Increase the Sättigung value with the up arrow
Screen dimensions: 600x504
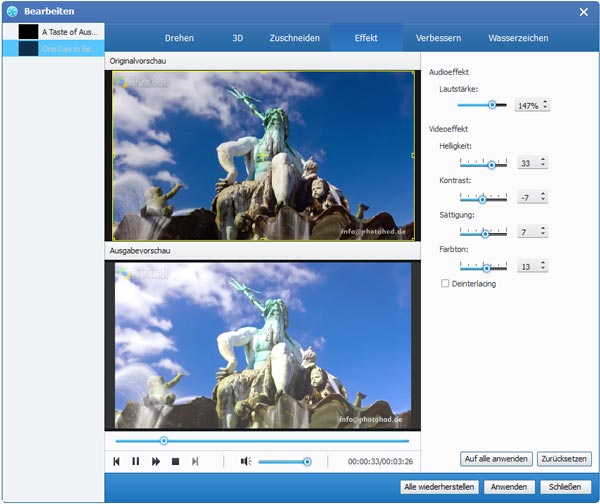(x=543, y=228)
